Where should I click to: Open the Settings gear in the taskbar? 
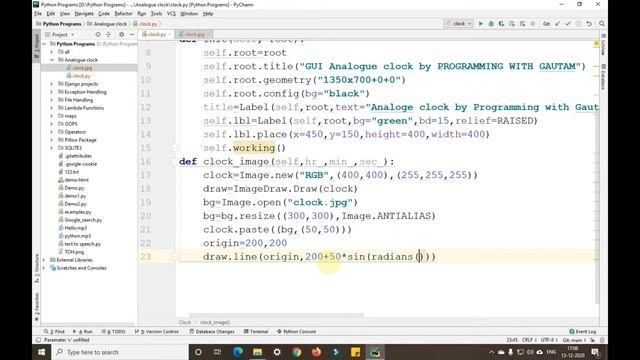coord(277,352)
